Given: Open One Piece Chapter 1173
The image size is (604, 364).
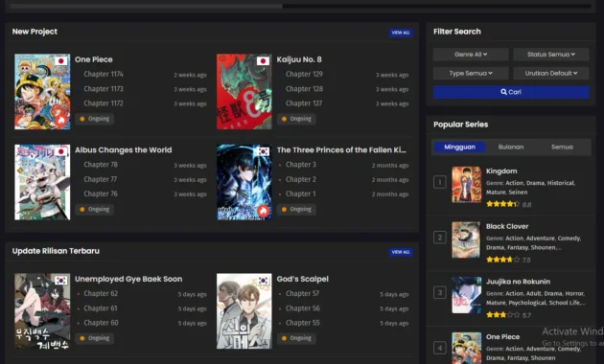Looking at the screenshot, I should 104,89.
